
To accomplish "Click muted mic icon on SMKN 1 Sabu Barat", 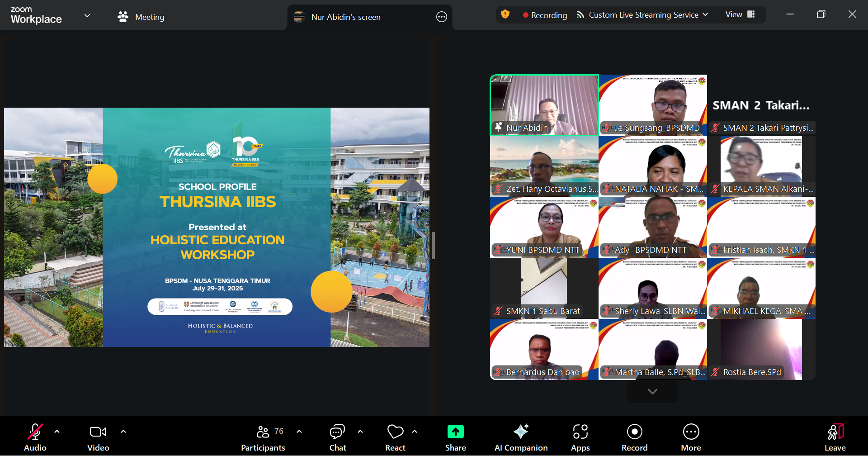I will tap(498, 311).
